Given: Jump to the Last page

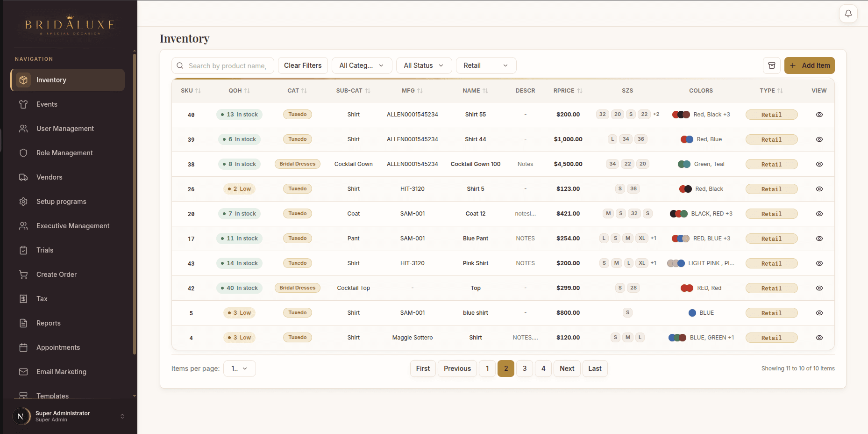Looking at the screenshot, I should 595,369.
